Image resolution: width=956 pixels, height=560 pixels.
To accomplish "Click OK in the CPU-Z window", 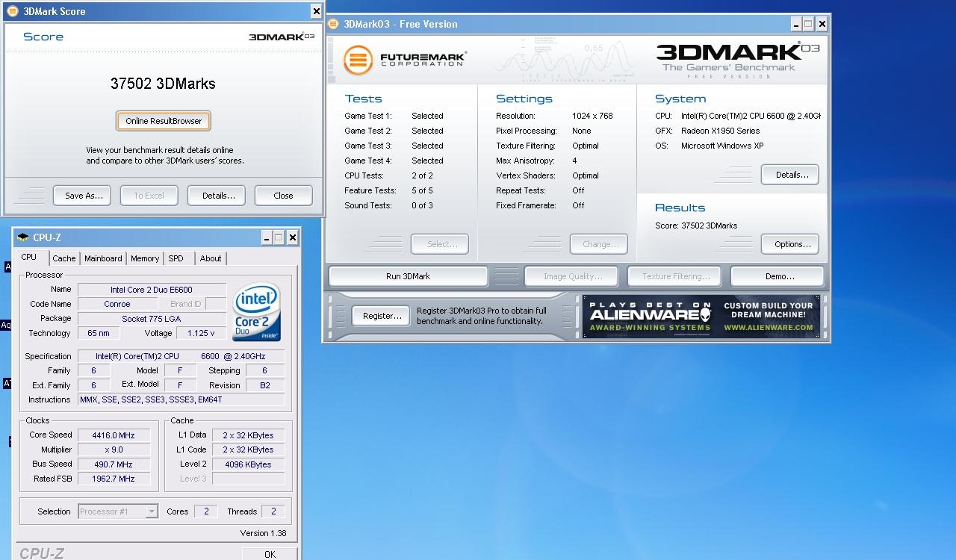I will (270, 553).
